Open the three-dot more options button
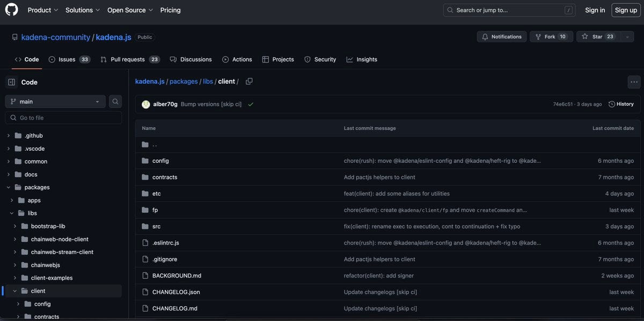This screenshot has height=321, width=644. point(634,82)
